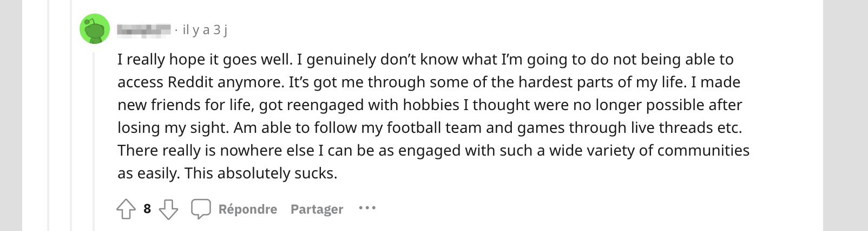Collapse parent thread via middle vertical line
Screen dimensions: 868x231
71,116
